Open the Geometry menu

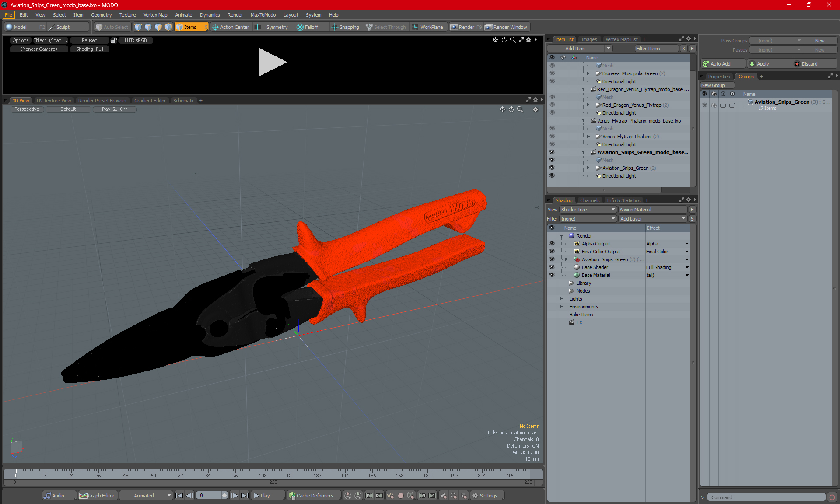coord(101,15)
